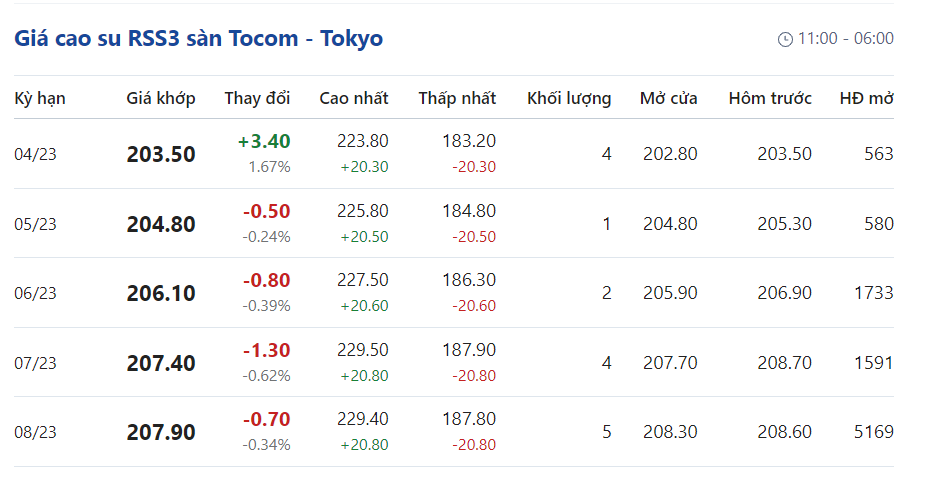Click the table title Giá cao su RSS3

(198, 39)
